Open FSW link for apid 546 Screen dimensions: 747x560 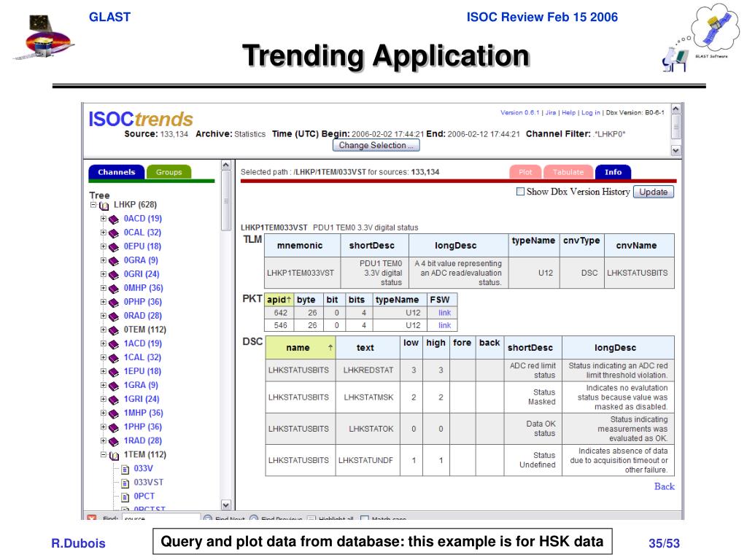point(444,325)
